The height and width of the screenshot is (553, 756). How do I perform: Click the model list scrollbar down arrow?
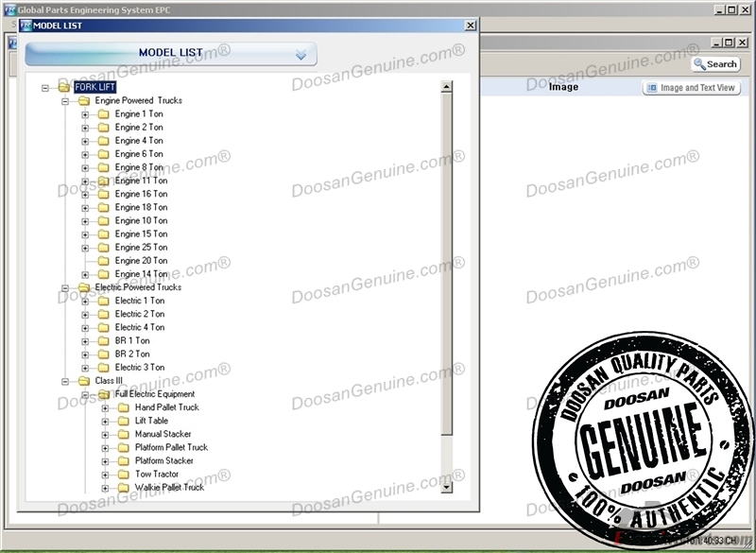447,487
